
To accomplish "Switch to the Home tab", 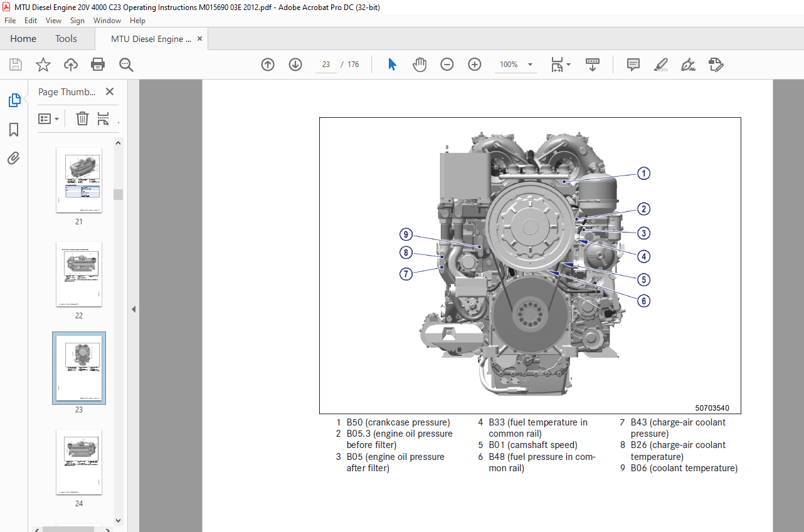I will (23, 39).
